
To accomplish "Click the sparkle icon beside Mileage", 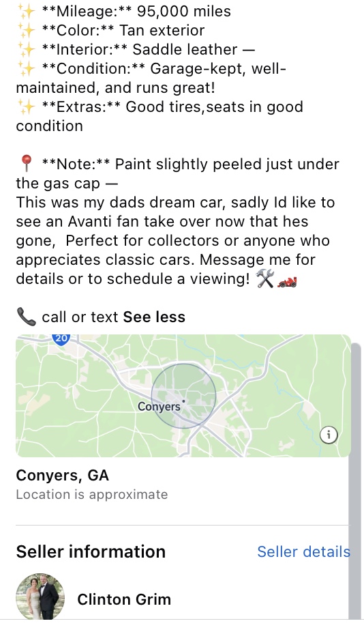I will coord(26,11).
